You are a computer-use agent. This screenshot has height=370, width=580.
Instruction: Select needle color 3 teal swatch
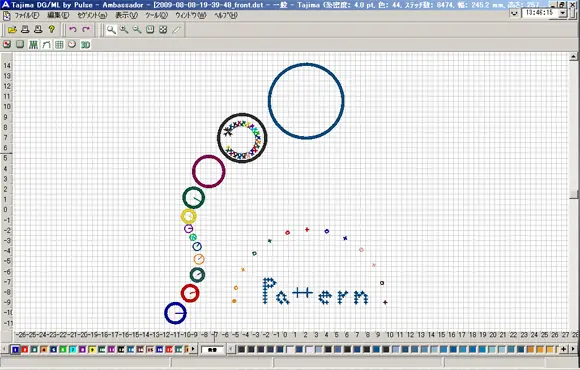34,349
